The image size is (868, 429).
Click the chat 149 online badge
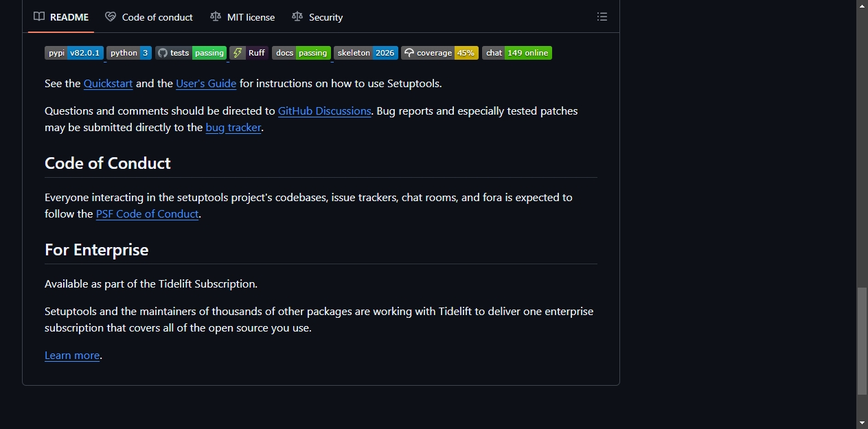pos(517,53)
